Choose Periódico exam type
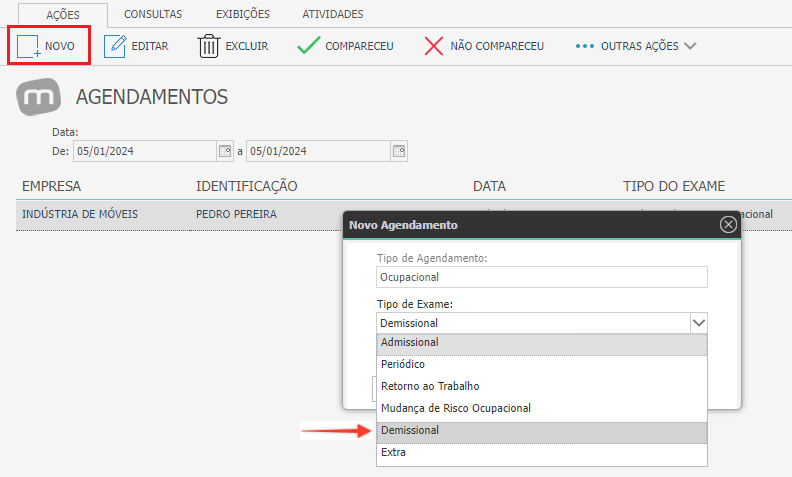The image size is (792, 477). pyautogui.click(x=542, y=364)
